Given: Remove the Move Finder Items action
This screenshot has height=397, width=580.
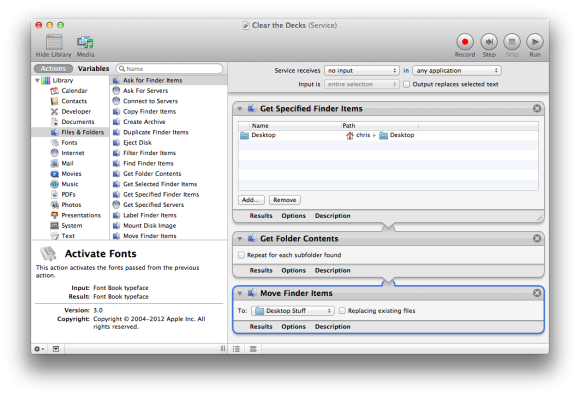Looking at the screenshot, I should [x=537, y=293].
